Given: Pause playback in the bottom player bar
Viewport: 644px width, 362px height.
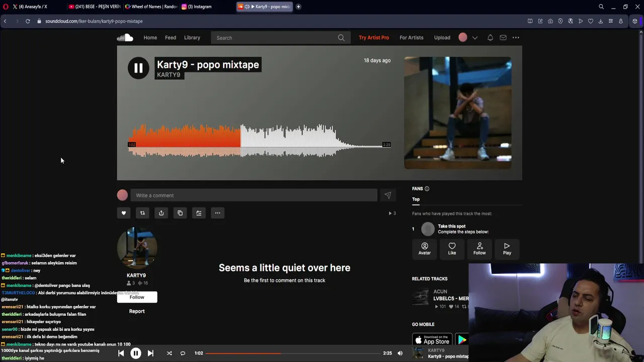Looking at the screenshot, I should (136, 353).
